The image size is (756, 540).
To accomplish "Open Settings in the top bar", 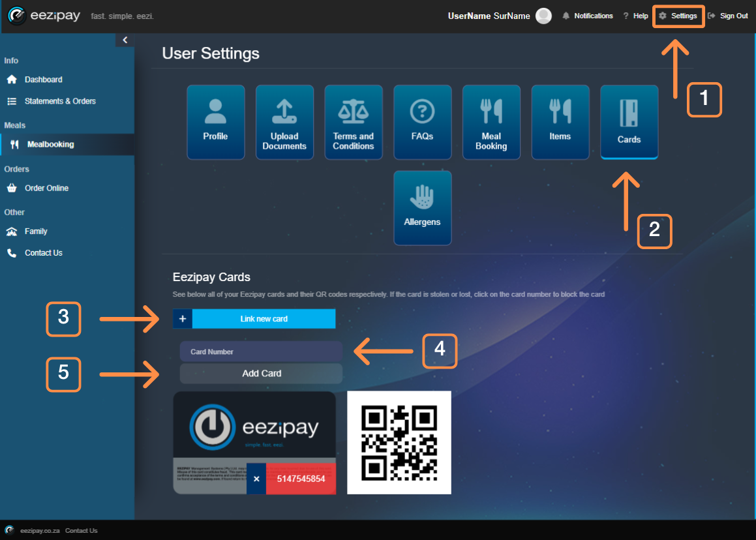I will [678, 16].
